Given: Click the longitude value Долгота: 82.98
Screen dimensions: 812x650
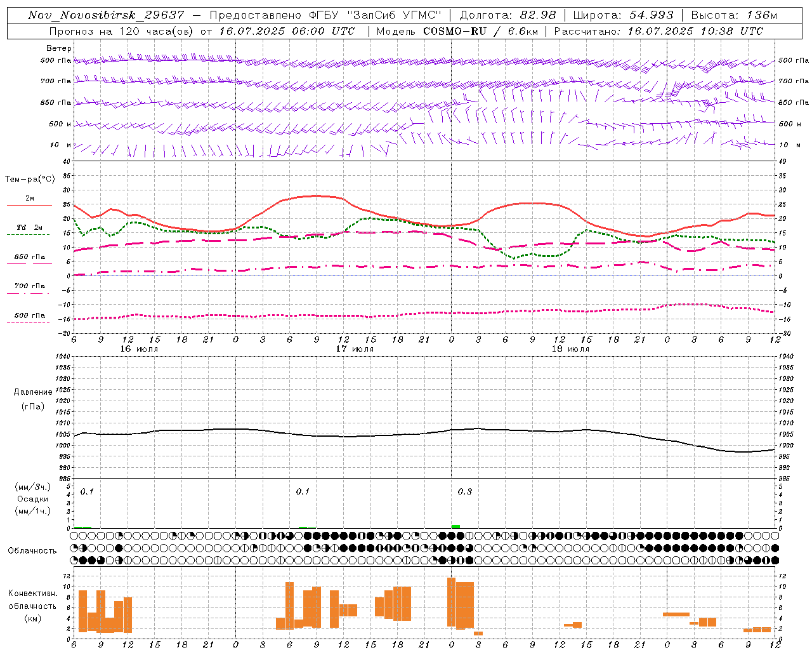Looking at the screenshot, I should pyautogui.click(x=507, y=15).
